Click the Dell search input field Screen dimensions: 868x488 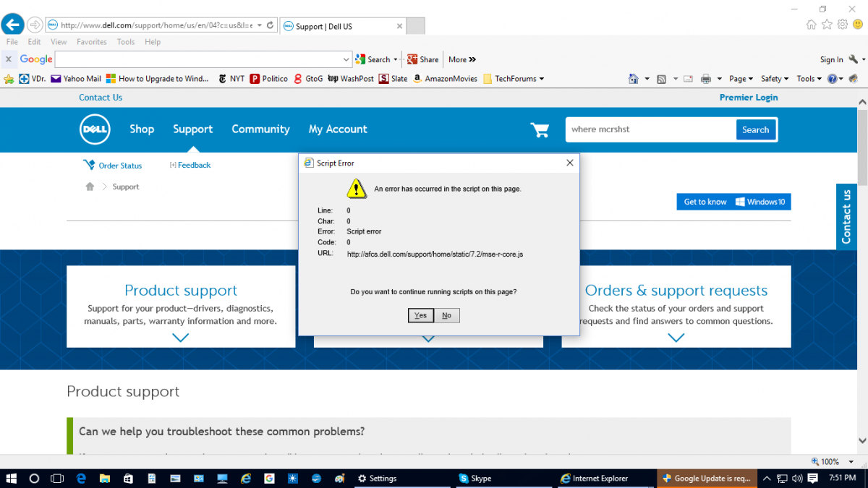[x=651, y=130]
